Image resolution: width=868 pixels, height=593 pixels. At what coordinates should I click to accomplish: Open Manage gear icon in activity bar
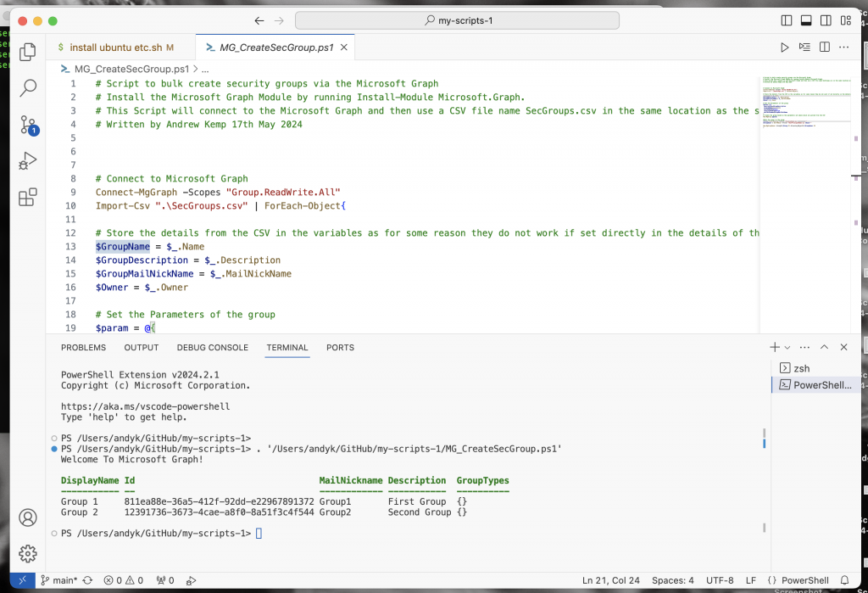pyautogui.click(x=28, y=553)
